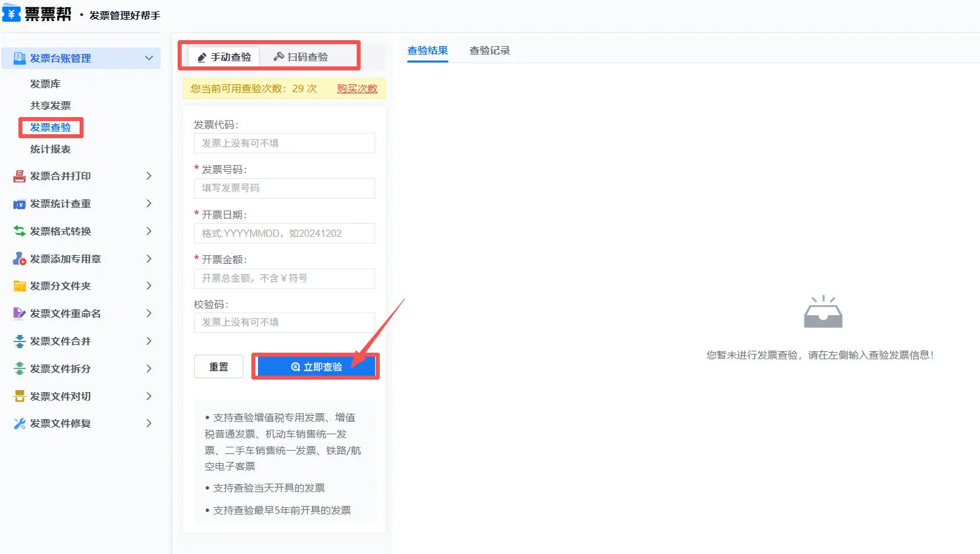
Task: Click the 发票统计查重 icon
Action: 20,204
